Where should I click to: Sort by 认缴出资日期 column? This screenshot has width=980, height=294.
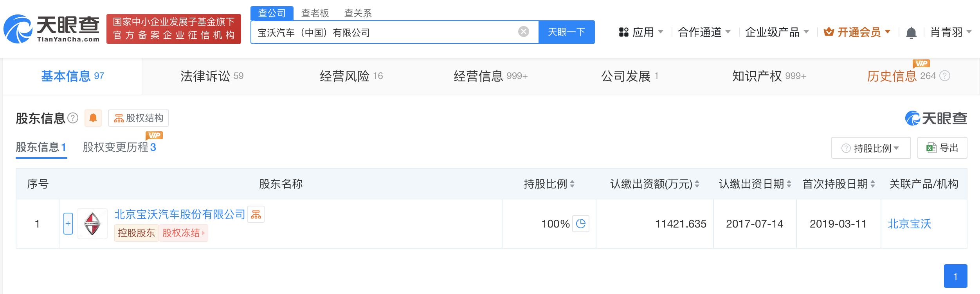pos(755,184)
